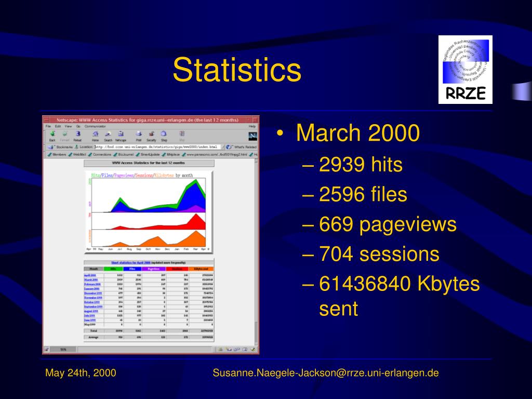This screenshot has width=532, height=399.
Task: Expand the Location URL history dropdown arrow
Action: (x=223, y=147)
